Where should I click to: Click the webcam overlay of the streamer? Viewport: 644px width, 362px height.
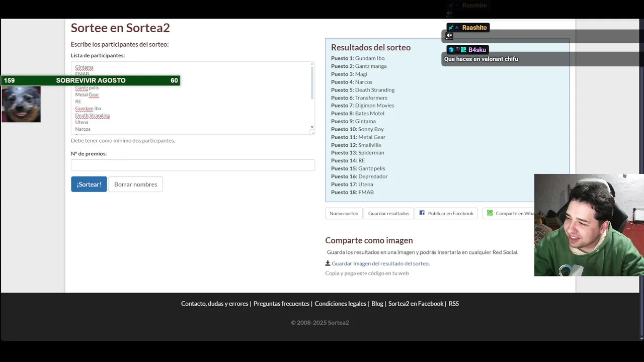(589, 225)
